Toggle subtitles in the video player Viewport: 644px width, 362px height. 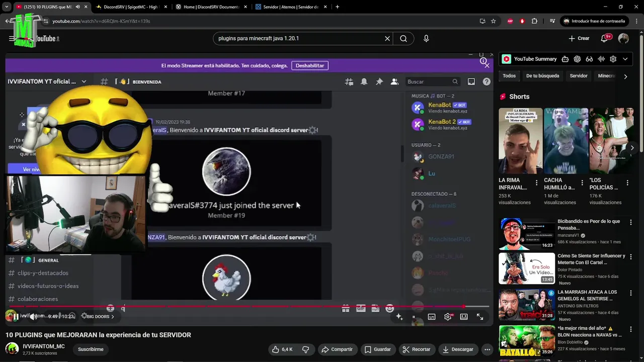432,317
